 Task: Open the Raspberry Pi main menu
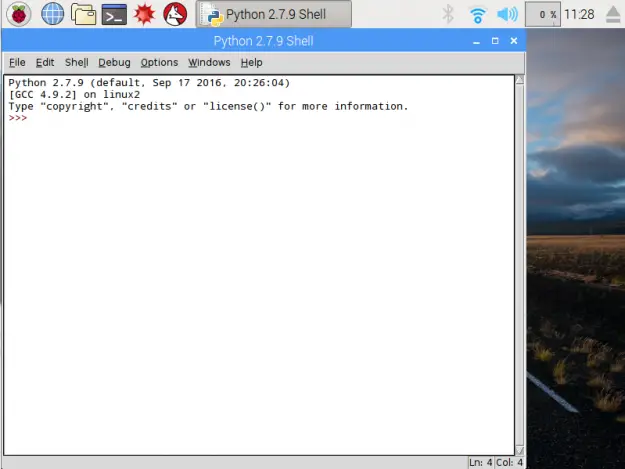[18, 14]
